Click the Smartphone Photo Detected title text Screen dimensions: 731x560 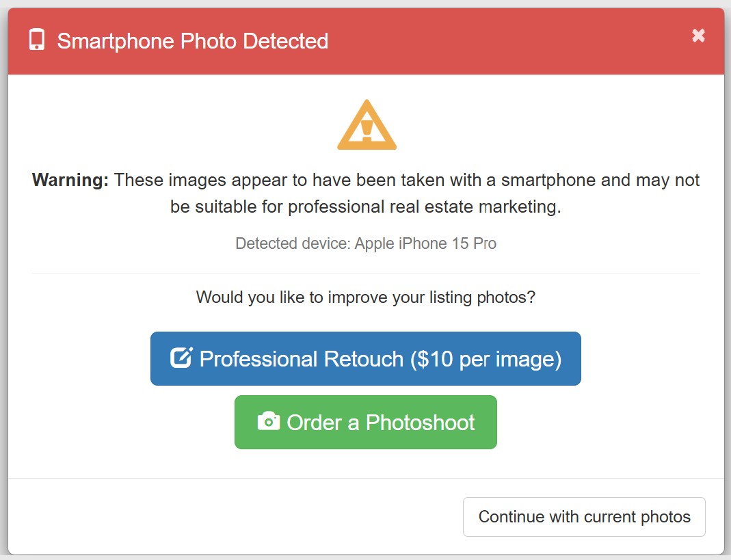point(194,41)
